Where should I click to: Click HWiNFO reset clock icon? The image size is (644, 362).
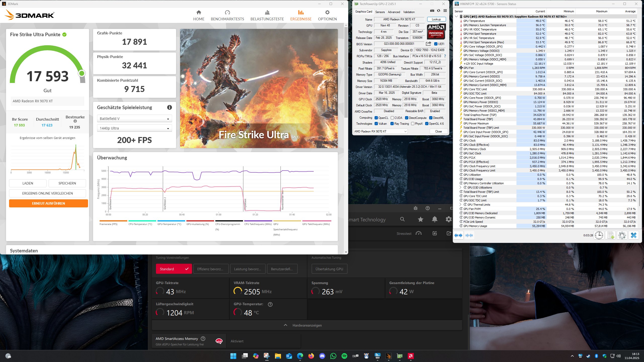point(599,235)
